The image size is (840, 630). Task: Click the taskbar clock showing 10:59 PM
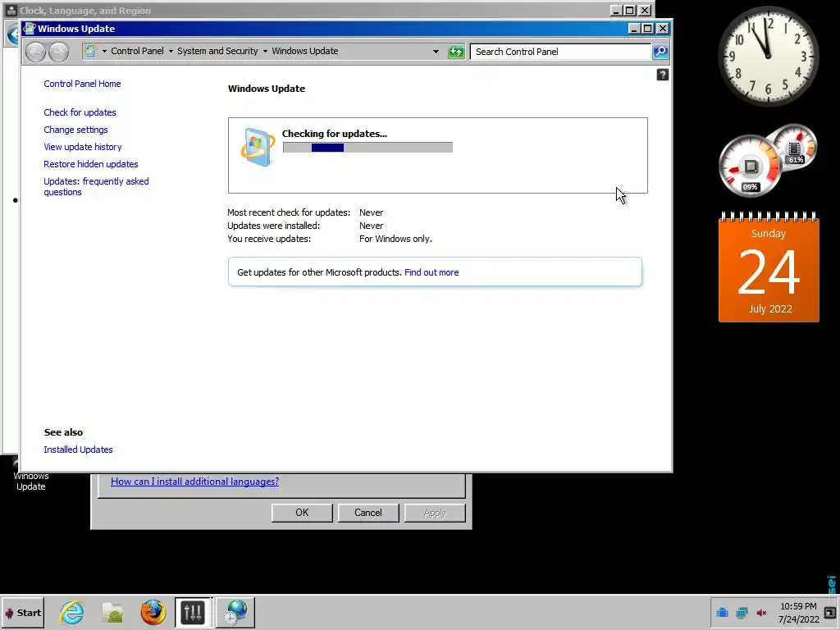(799, 612)
